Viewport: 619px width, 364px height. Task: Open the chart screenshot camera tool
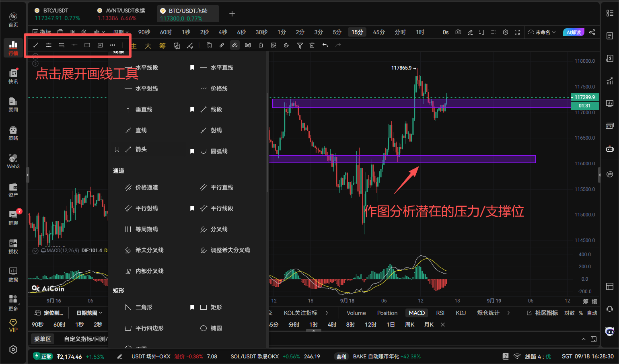pyautogui.click(x=458, y=32)
